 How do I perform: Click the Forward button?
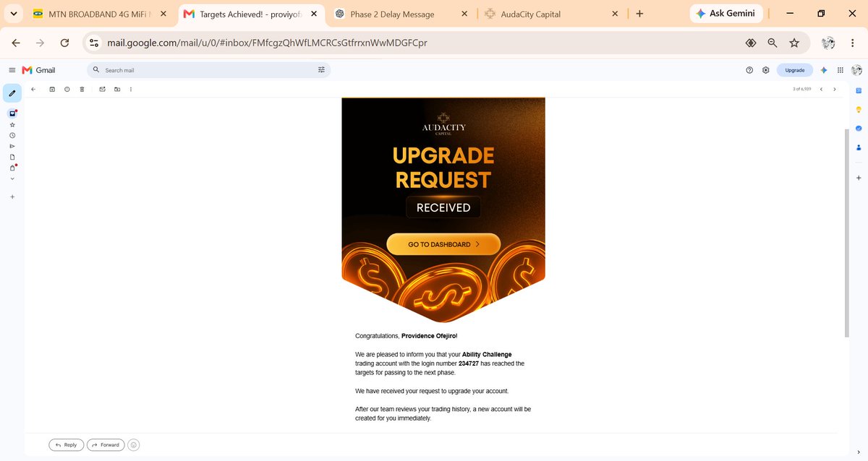(106, 445)
